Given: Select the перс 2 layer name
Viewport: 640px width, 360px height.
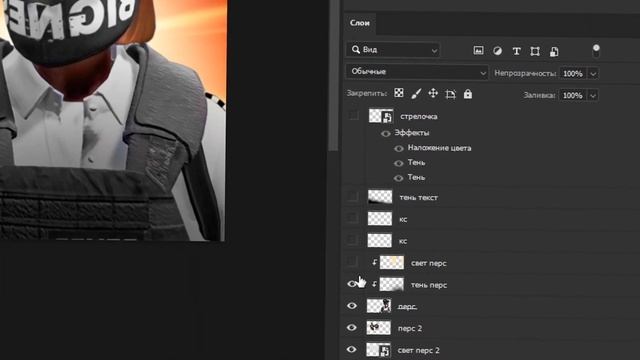Looking at the screenshot, I should 410,329.
